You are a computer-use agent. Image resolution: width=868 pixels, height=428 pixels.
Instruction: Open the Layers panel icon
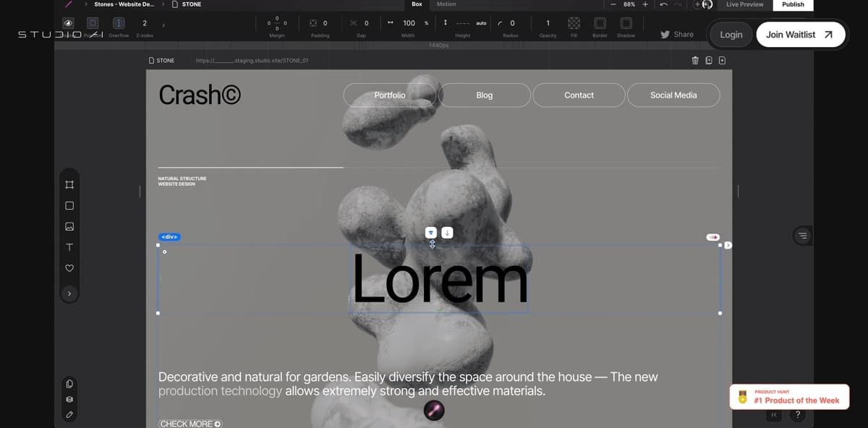point(69,399)
